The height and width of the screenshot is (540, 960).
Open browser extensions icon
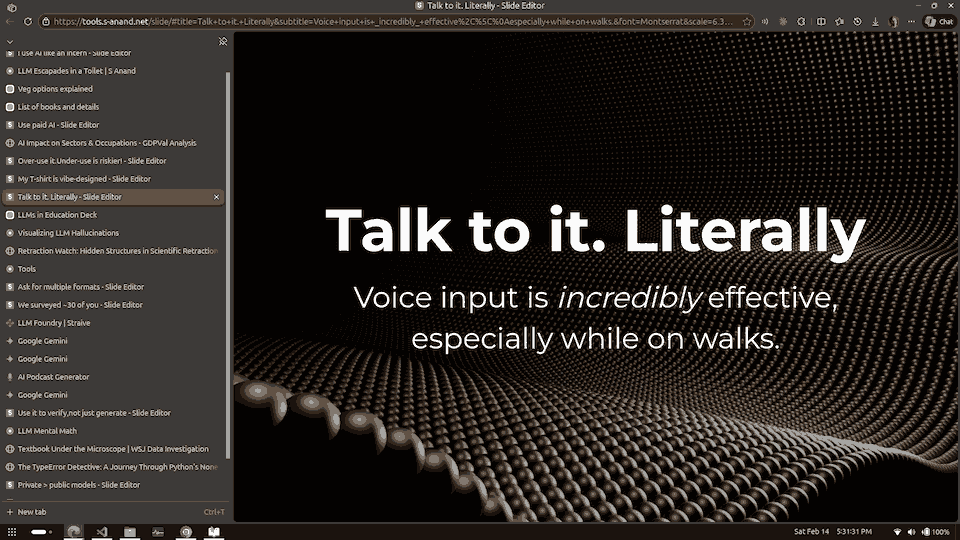pos(801,21)
